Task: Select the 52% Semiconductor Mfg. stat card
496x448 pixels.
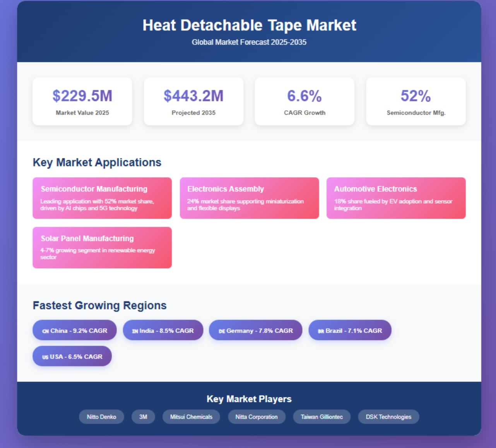Action: coord(416,101)
